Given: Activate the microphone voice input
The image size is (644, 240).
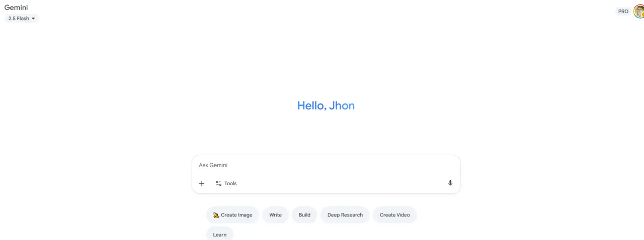Looking at the screenshot, I should (450, 183).
